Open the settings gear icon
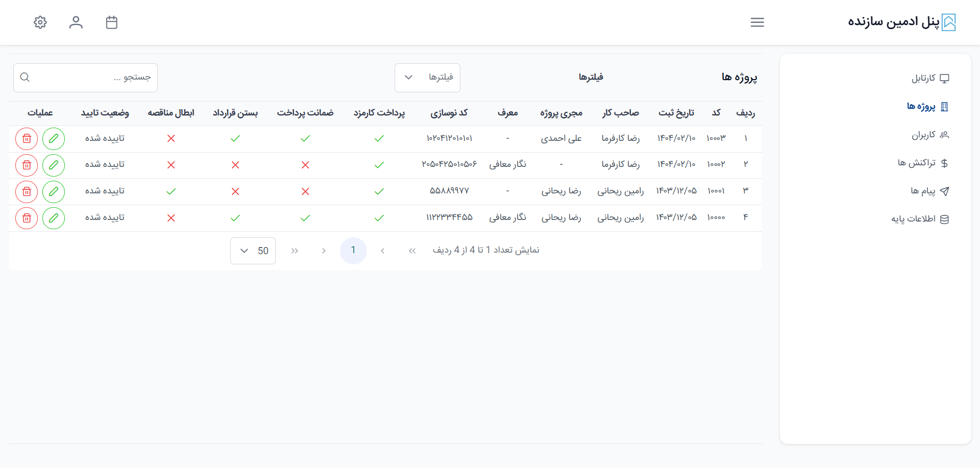 pos(40,22)
